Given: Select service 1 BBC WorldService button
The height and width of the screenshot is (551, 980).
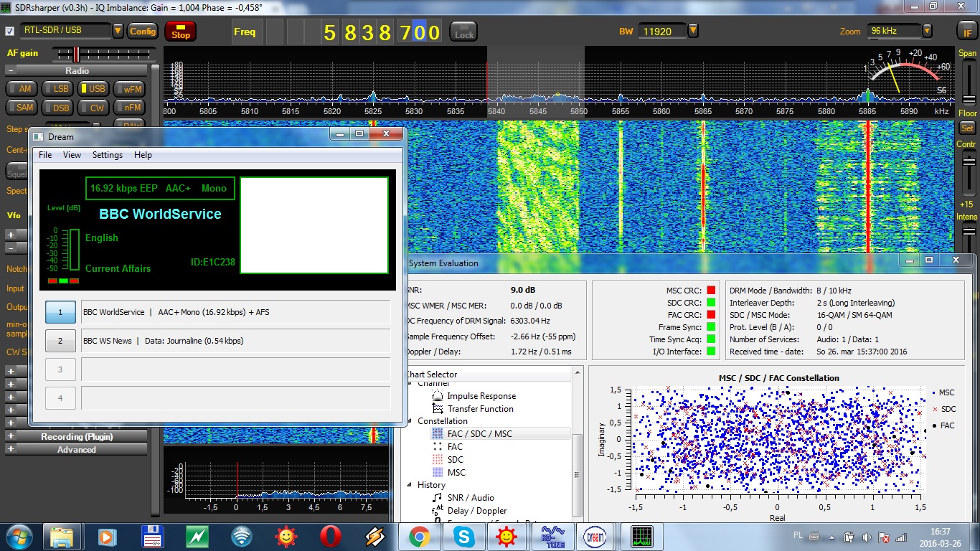Looking at the screenshot, I should [60, 312].
